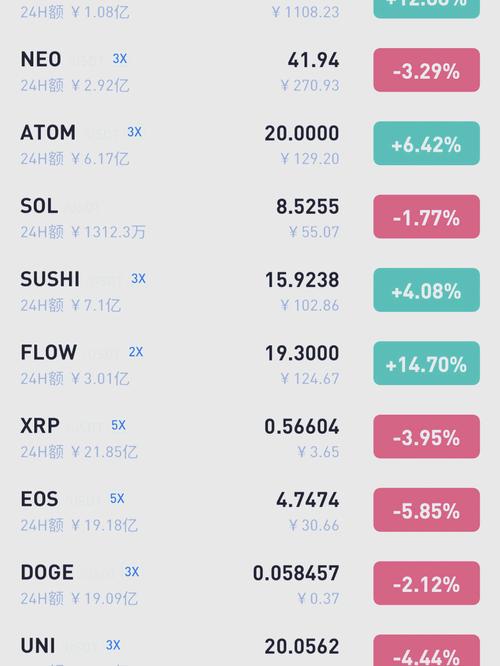Click the -2.12% change button for DOGE
500x666 pixels.
pos(427,583)
